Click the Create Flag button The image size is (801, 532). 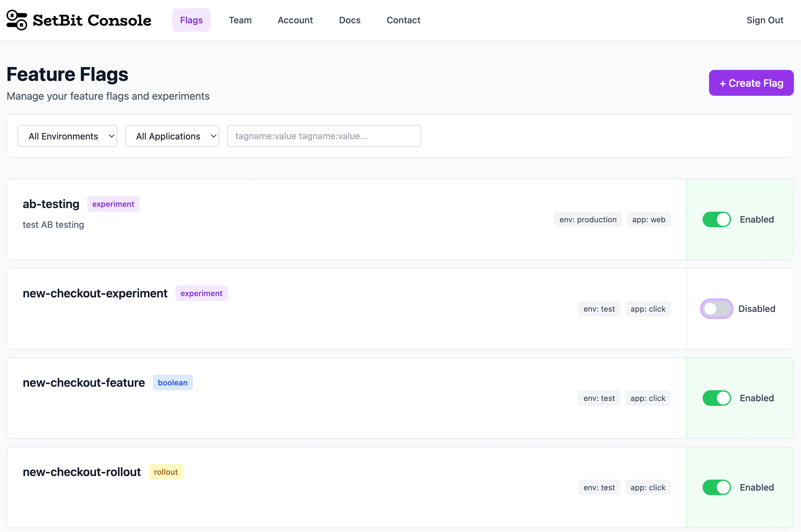click(x=751, y=83)
